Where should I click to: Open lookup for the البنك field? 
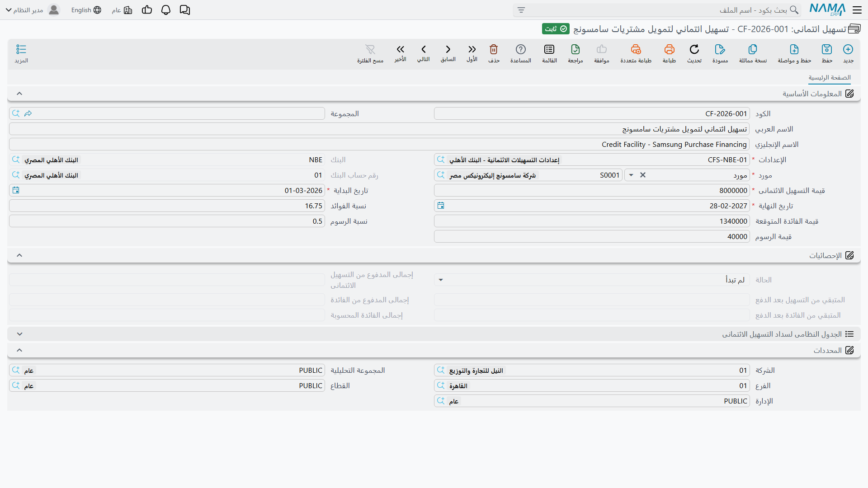[x=16, y=160]
